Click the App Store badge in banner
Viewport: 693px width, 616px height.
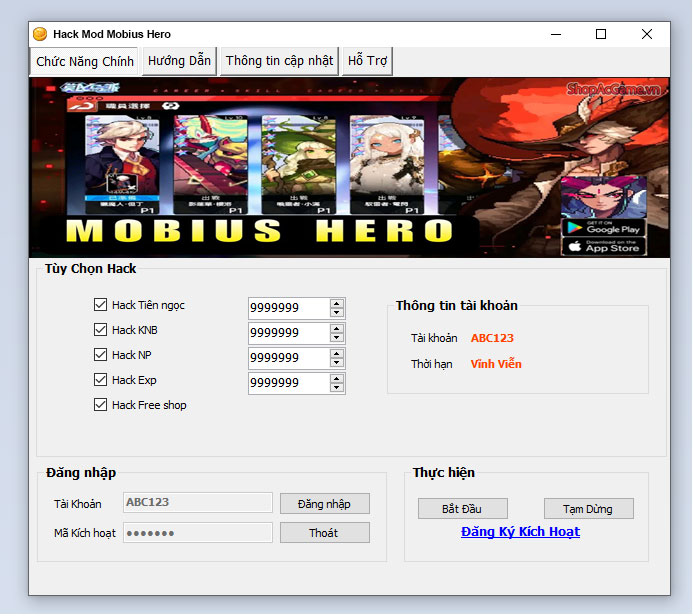pos(602,246)
